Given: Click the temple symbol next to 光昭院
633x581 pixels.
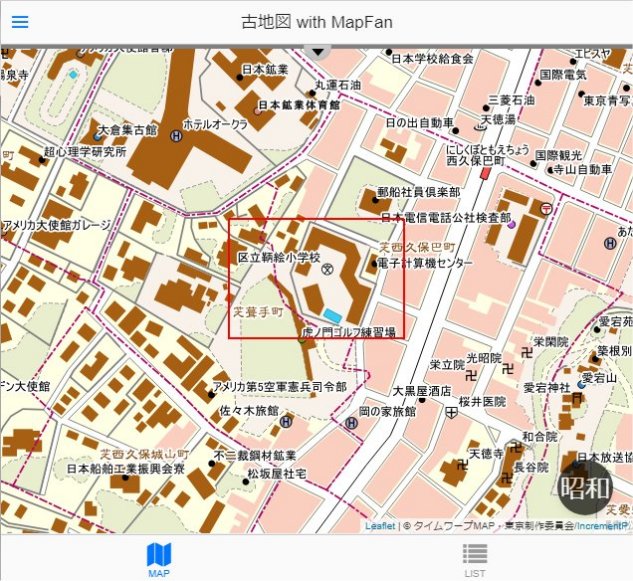Looking at the screenshot, I should (509, 368).
